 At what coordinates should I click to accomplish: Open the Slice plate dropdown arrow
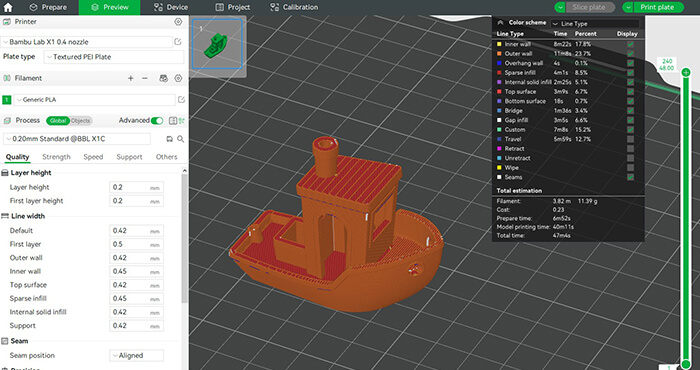(560, 7)
